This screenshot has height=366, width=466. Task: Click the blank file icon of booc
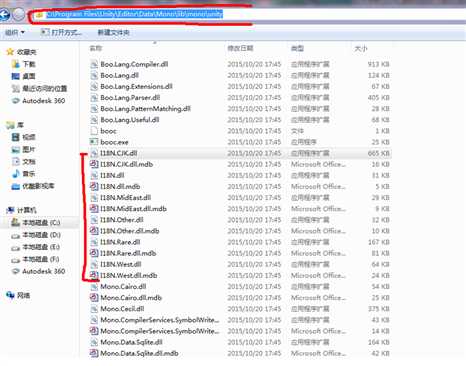94,131
